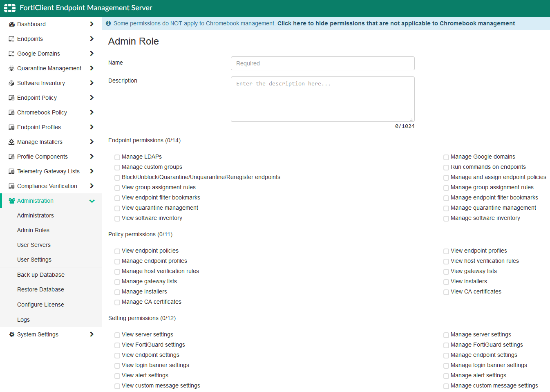Tick Run commands on endpoints
The width and height of the screenshot is (550, 392).
point(446,167)
